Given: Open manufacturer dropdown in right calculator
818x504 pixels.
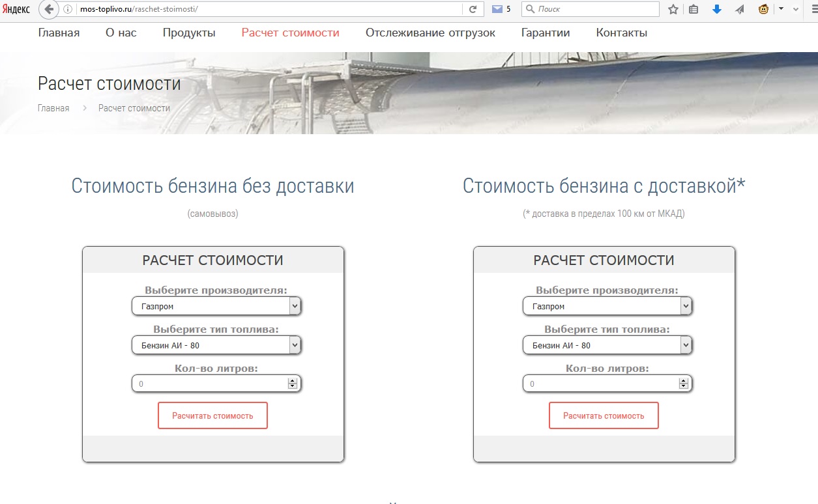Looking at the screenshot, I should pos(607,306).
